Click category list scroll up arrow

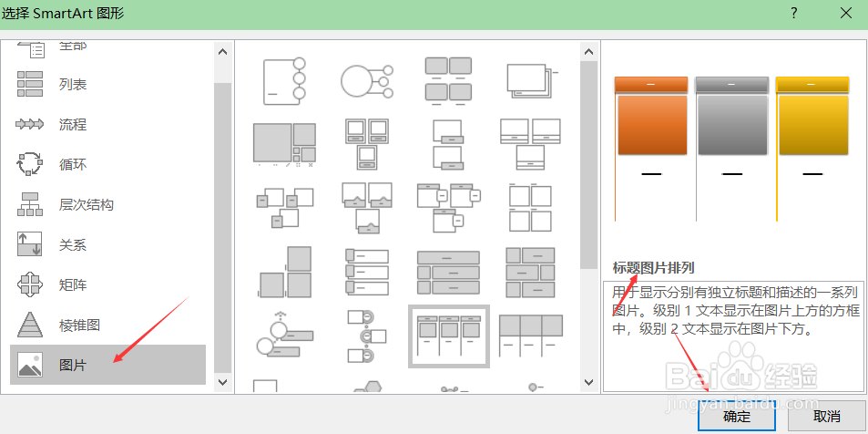coord(222,52)
